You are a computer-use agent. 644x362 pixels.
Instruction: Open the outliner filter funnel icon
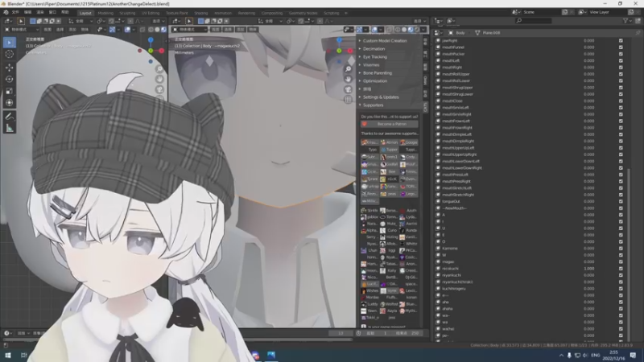[625, 21]
